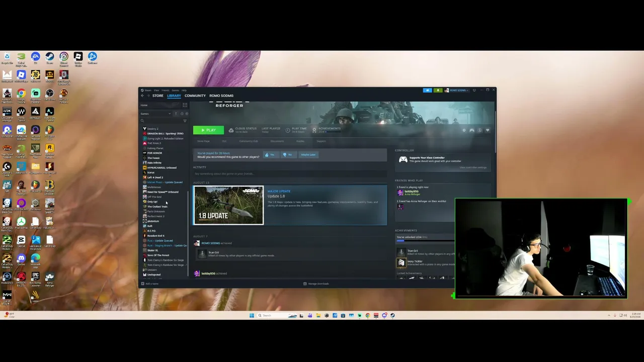This screenshot has height=362, width=644.
Task: Click the True Grit achievement icon in activity
Action: [x=202, y=253]
